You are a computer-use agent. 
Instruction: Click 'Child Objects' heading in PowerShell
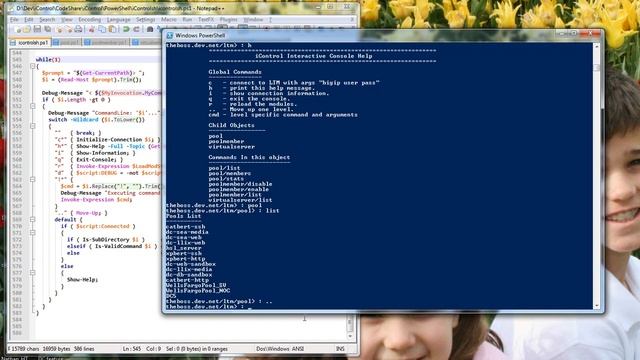231,125
